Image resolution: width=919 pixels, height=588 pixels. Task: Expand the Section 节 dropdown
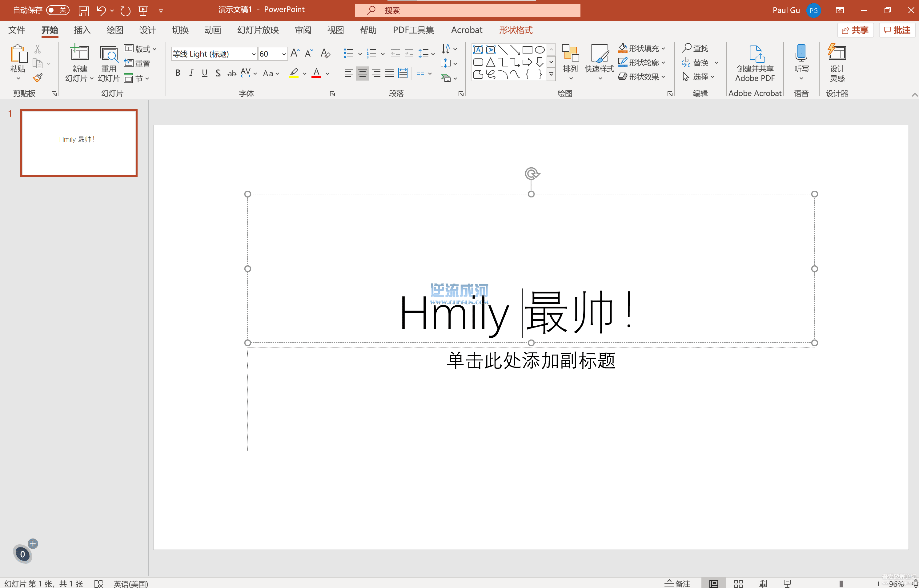click(136, 78)
